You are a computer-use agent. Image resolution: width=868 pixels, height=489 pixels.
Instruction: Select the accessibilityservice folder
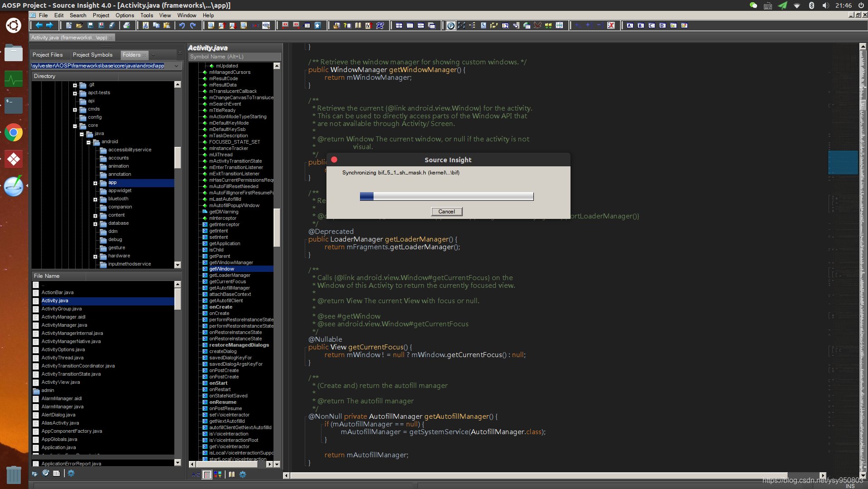tap(130, 150)
